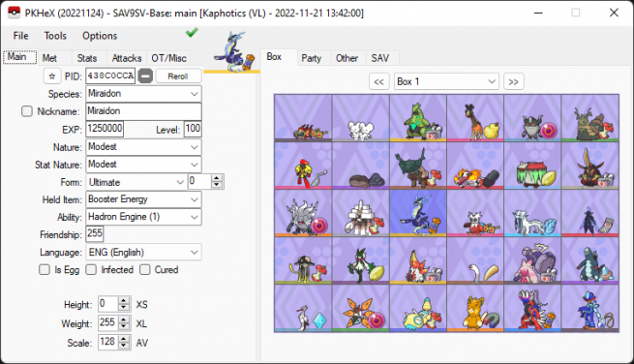
Task: Switch to the Stats tab
Action: point(87,58)
